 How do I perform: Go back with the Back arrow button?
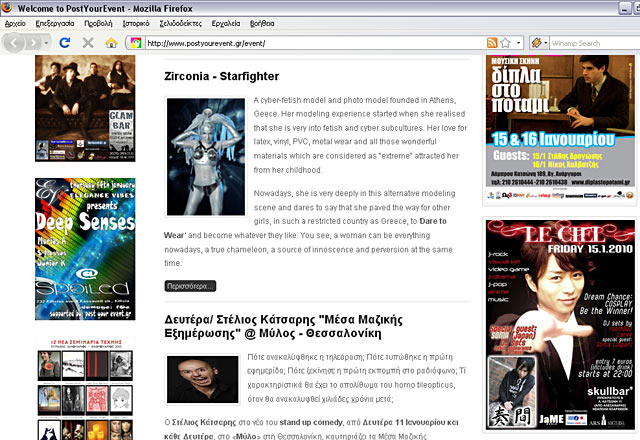coord(15,42)
